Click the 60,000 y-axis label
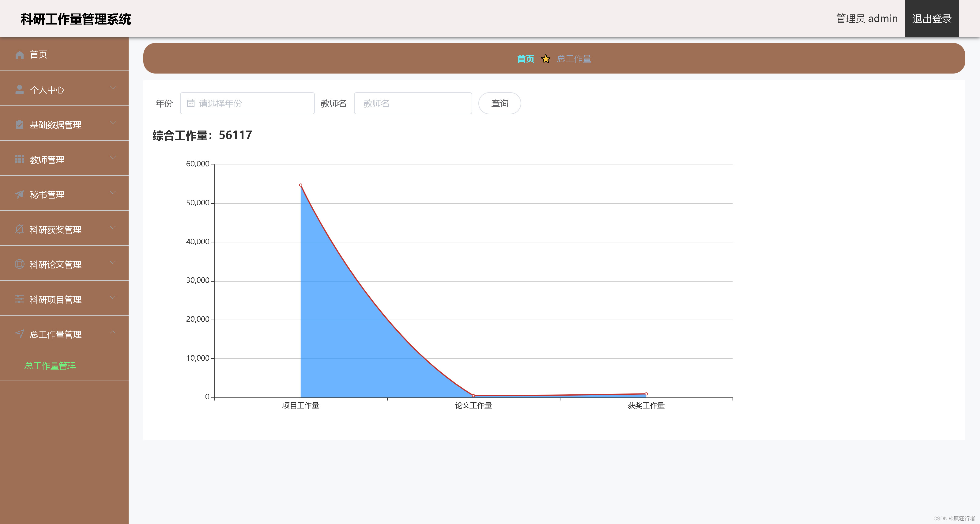Image resolution: width=980 pixels, height=524 pixels. (198, 164)
